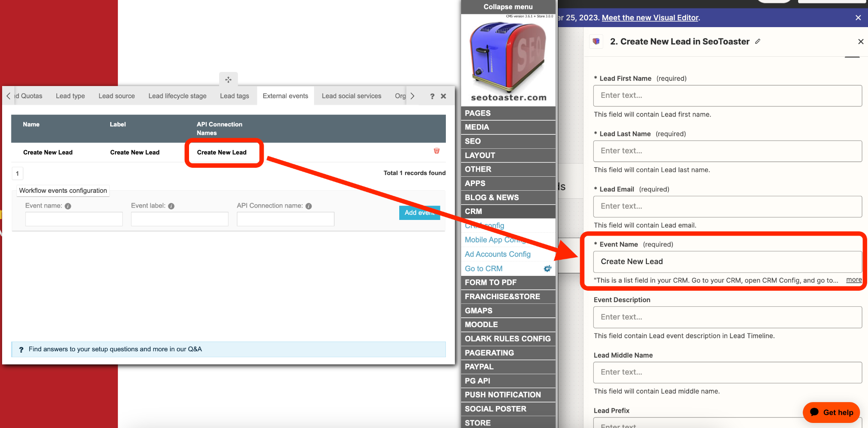868x428 pixels.
Task: Click into the API Connection name input
Action: pyautogui.click(x=286, y=219)
